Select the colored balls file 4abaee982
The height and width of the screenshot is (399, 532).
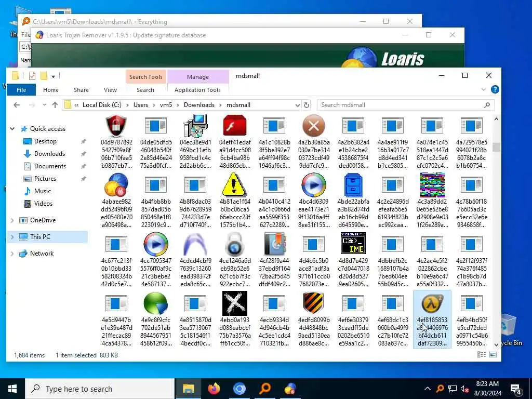pos(116,201)
